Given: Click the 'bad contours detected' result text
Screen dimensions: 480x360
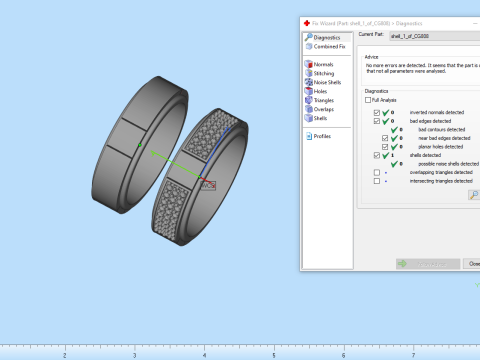Looking at the screenshot, I should [442, 130].
